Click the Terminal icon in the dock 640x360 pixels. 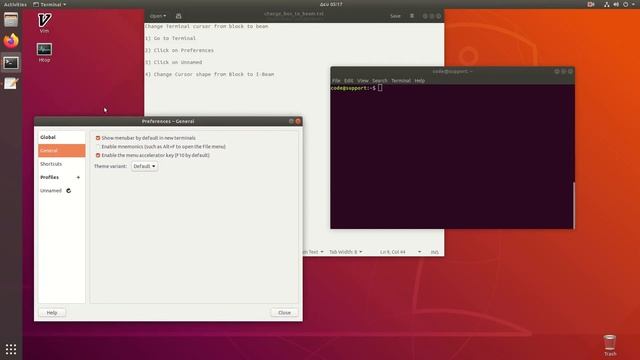(x=11, y=63)
